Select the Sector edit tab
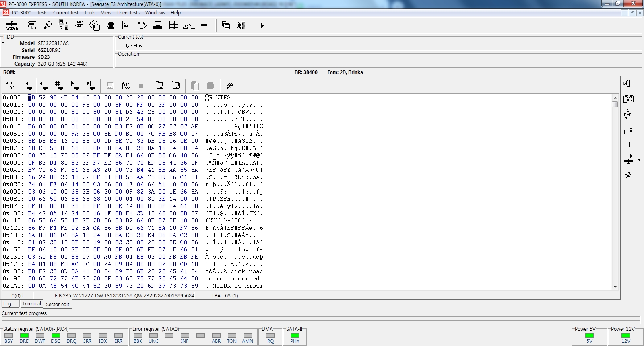The width and height of the screenshot is (644, 346). point(58,304)
